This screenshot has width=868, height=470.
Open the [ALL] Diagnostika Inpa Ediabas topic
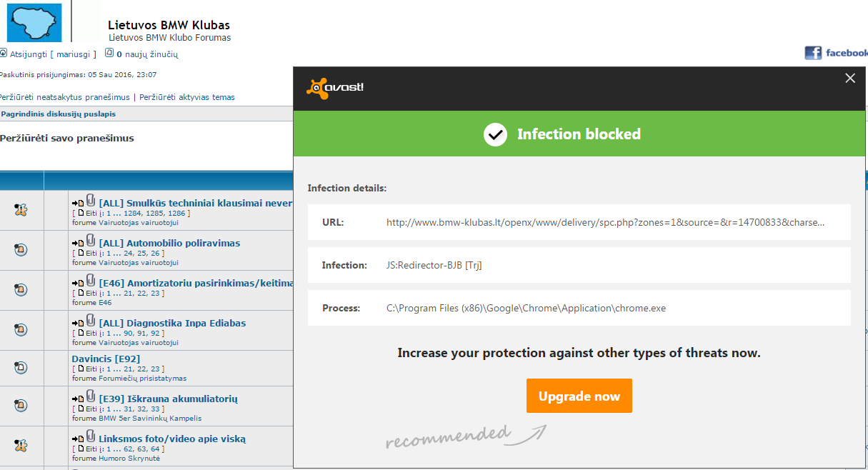coord(172,323)
